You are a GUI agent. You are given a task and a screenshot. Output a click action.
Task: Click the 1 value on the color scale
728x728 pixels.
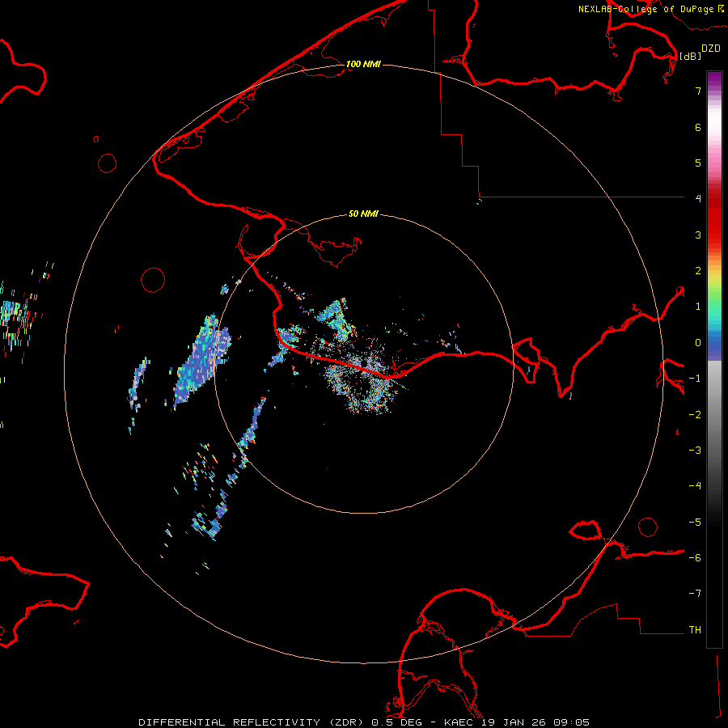698,307
